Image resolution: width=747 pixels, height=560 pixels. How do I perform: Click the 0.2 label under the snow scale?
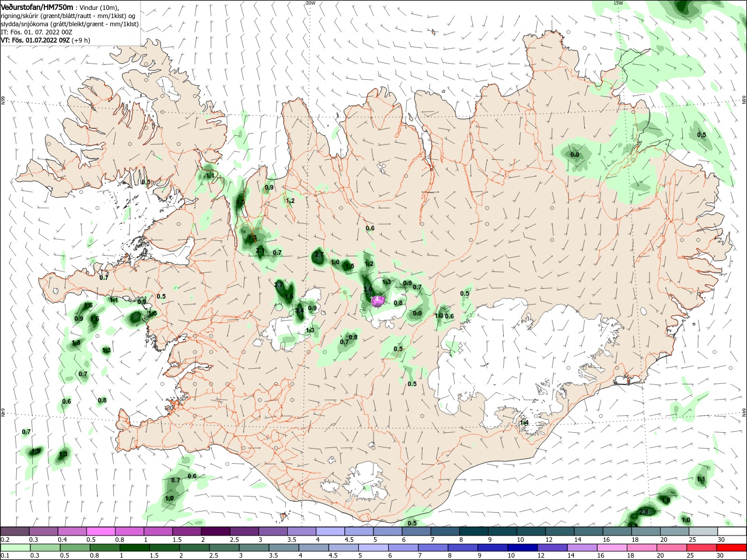[x=5, y=540]
